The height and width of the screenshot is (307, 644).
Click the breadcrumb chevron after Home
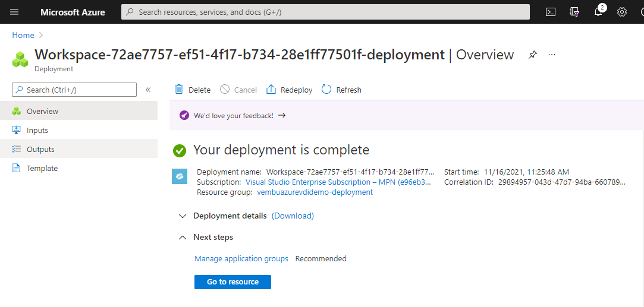click(40, 35)
